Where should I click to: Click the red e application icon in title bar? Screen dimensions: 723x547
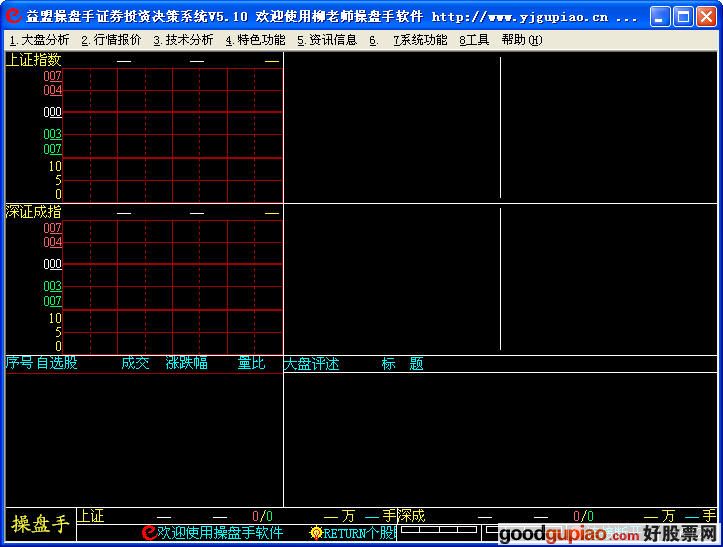coord(13,16)
